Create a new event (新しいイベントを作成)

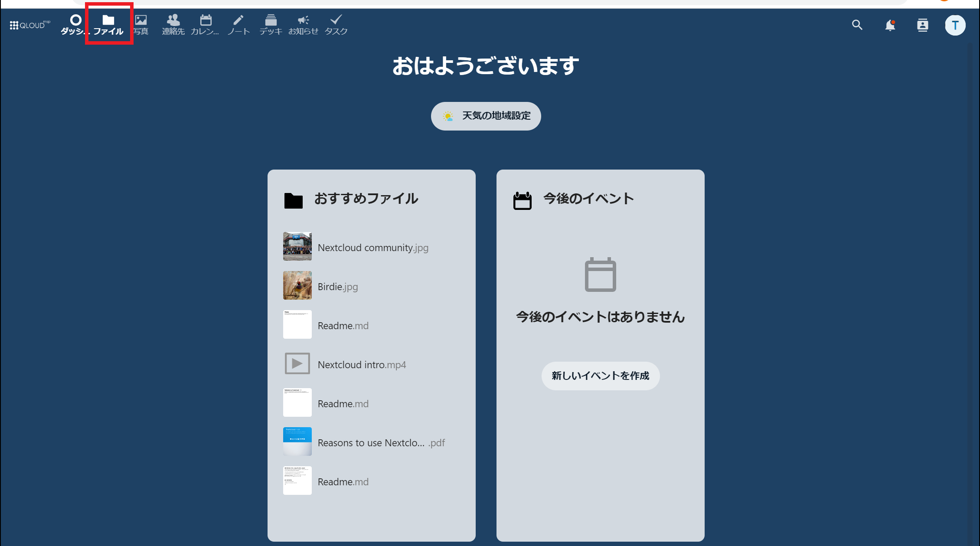[600, 376]
